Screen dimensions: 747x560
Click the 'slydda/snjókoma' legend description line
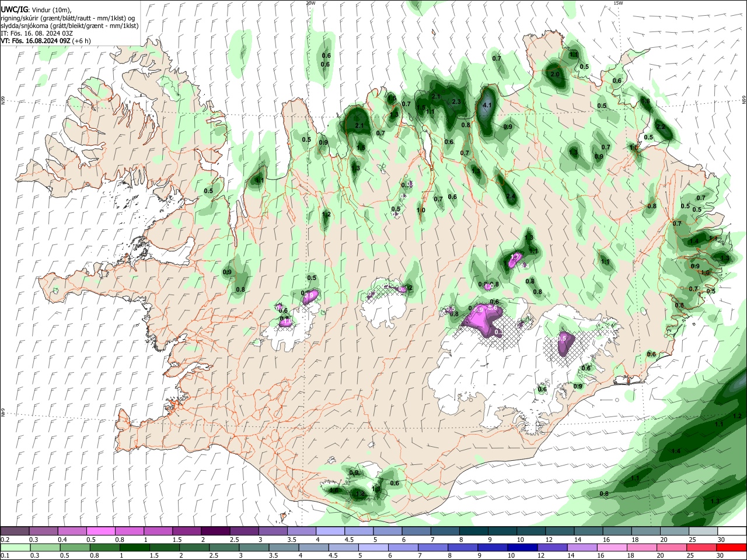[x=69, y=26]
